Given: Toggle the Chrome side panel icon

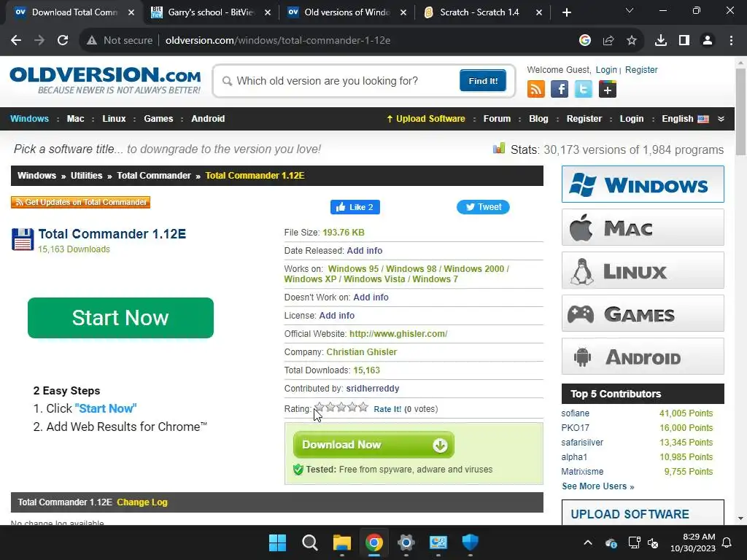Looking at the screenshot, I should pyautogui.click(x=684, y=41).
